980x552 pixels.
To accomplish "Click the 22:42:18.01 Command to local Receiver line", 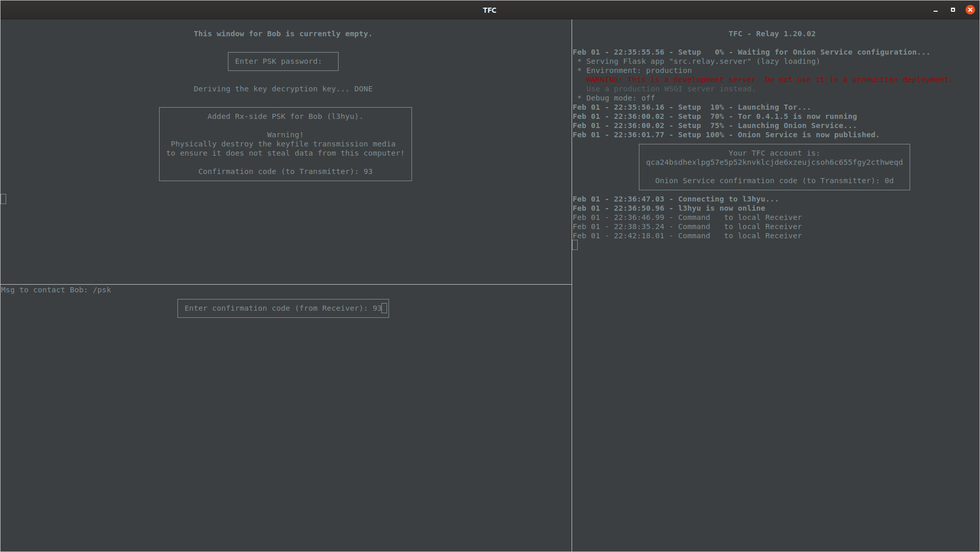I will click(687, 236).
